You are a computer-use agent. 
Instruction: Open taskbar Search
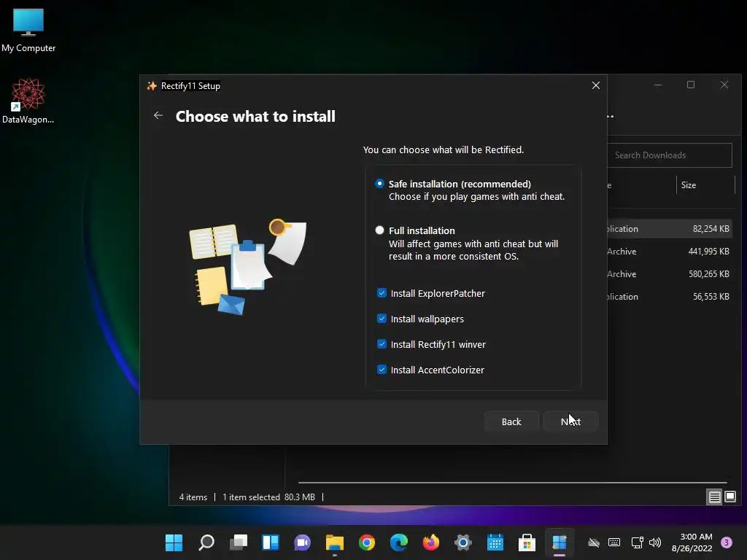206,542
